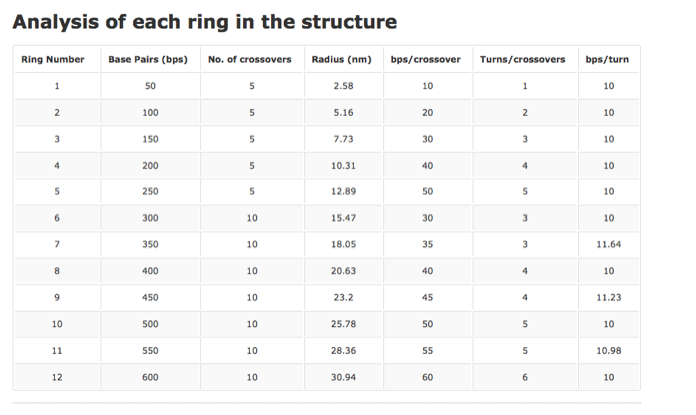Viewport: 696px width, 415px height.
Task: Select the bps/turn value 11.64
Action: [608, 244]
